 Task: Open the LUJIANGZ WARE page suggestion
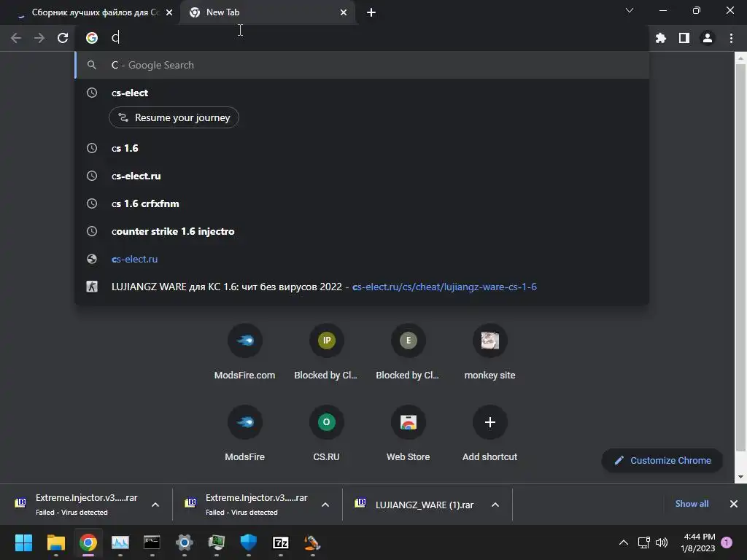(362, 287)
